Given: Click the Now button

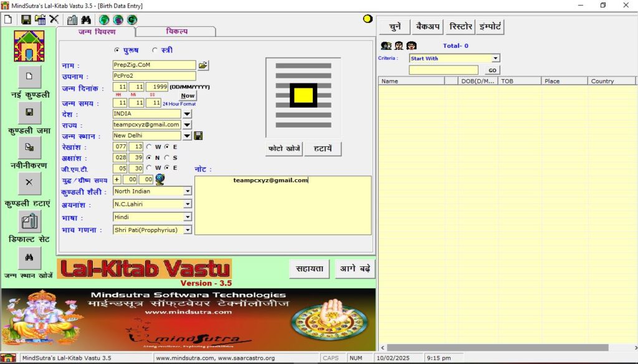Looking at the screenshot, I should tap(188, 96).
